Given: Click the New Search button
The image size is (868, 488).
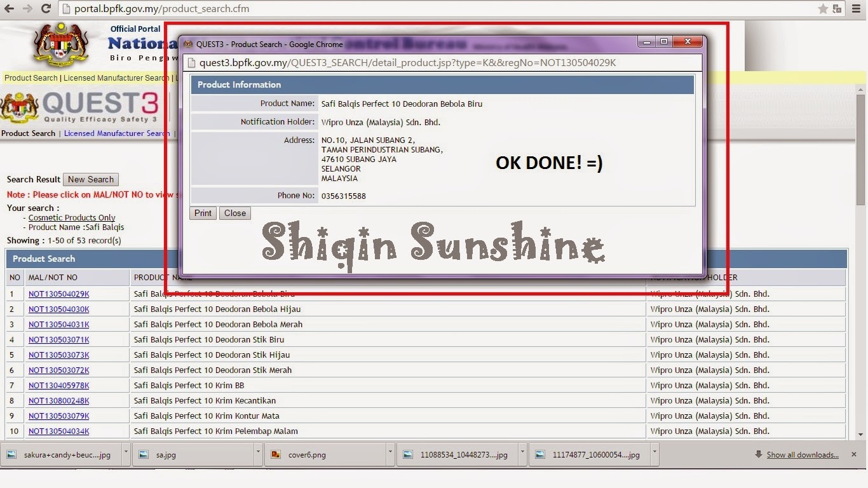Looking at the screenshot, I should coord(91,180).
